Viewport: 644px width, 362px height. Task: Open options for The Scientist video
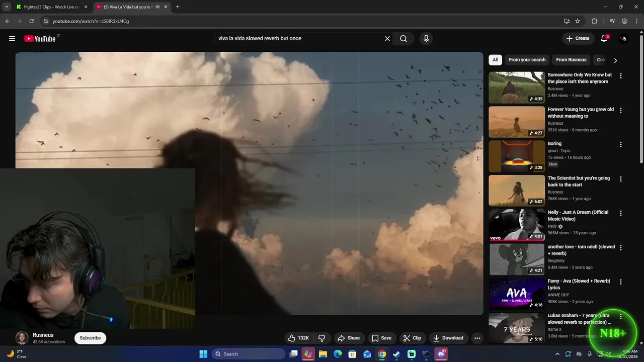tap(620, 179)
